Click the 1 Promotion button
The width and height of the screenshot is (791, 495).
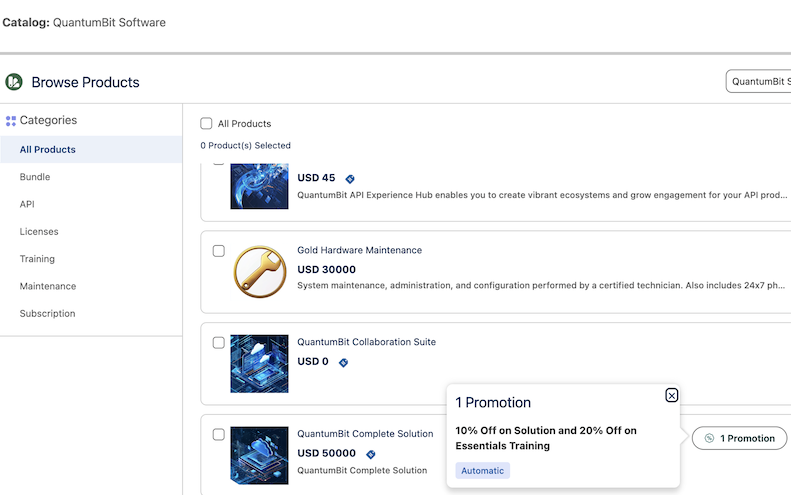click(739, 438)
